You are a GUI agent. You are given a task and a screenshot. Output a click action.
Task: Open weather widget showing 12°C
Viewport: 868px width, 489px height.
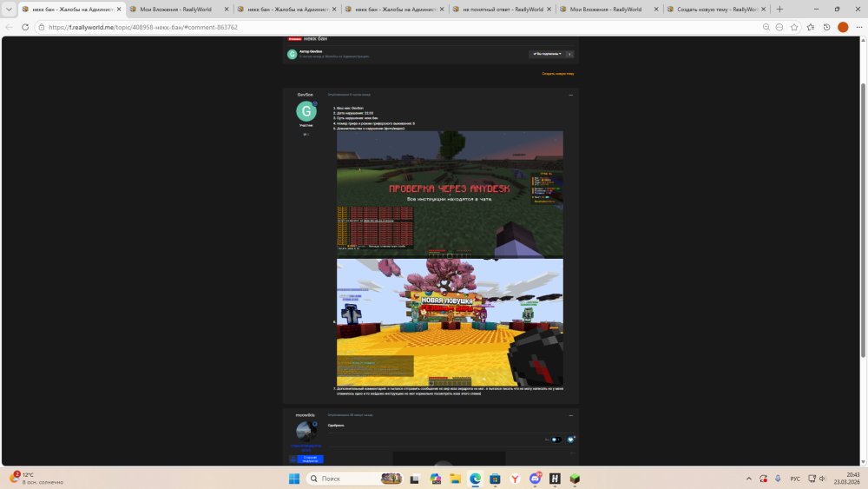coord(36,479)
